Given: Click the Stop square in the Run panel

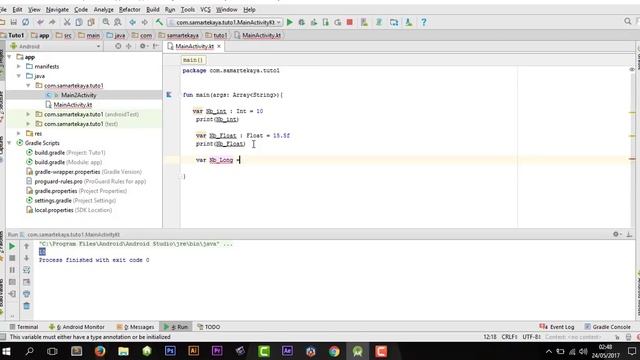Looking at the screenshot, I should [12, 258].
